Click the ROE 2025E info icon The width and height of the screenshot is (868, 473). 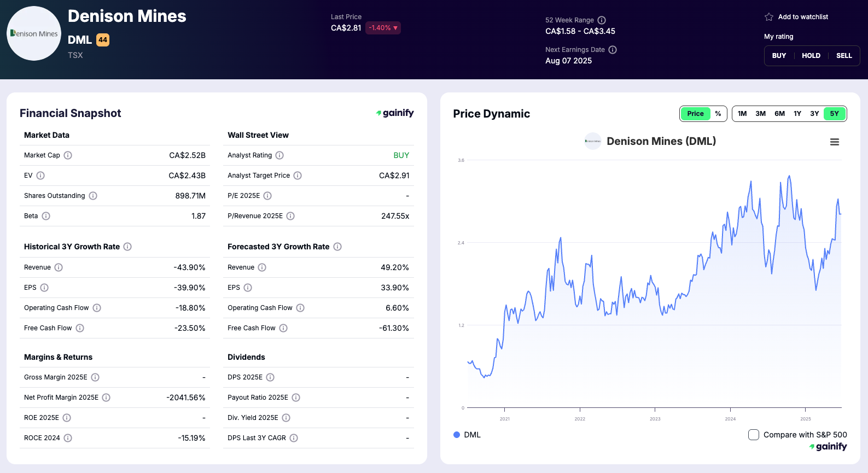(67, 418)
